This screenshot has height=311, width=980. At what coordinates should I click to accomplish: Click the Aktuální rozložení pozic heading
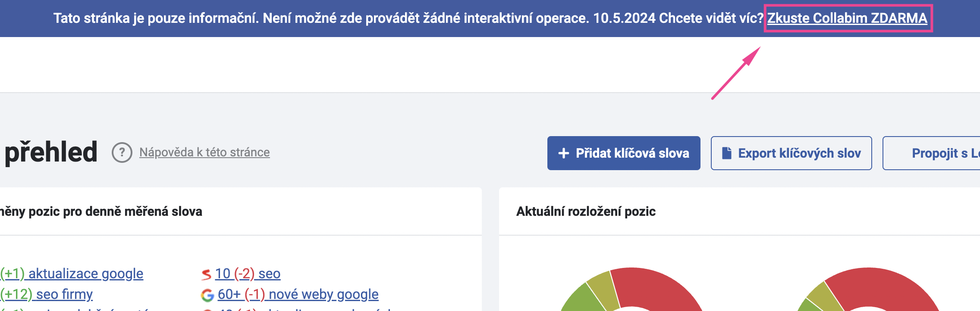pos(586,211)
